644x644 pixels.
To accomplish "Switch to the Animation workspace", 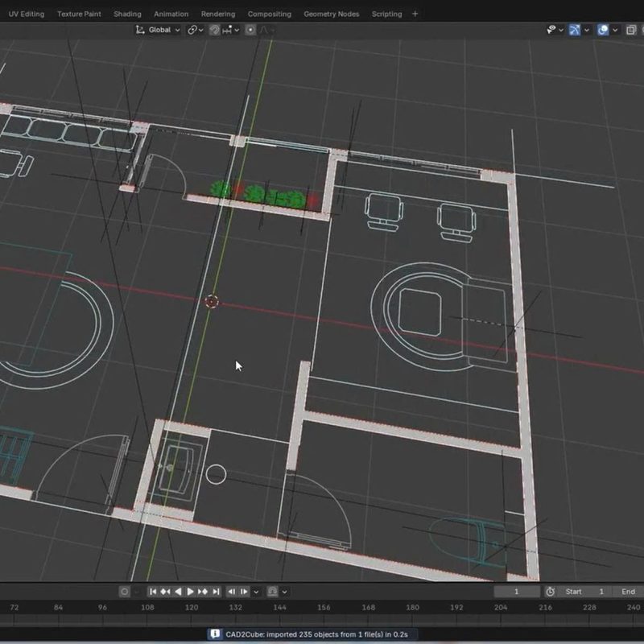I will (171, 14).
